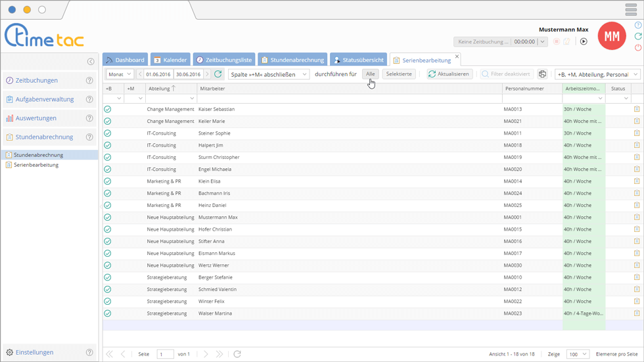This screenshot has width=644, height=362.
Task: Click the red power logout icon
Action: coord(637,48)
